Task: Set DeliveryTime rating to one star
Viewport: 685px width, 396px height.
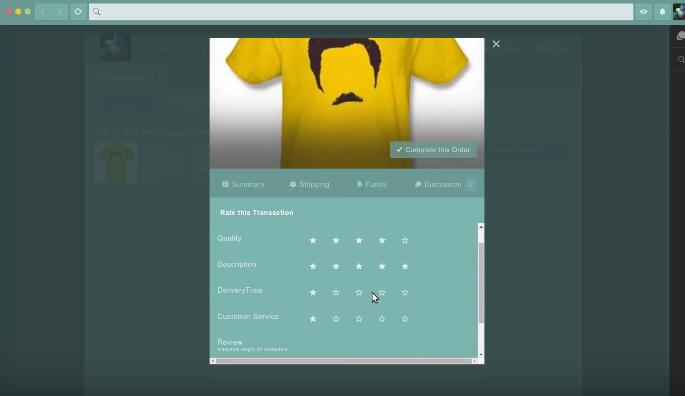Action: point(313,292)
